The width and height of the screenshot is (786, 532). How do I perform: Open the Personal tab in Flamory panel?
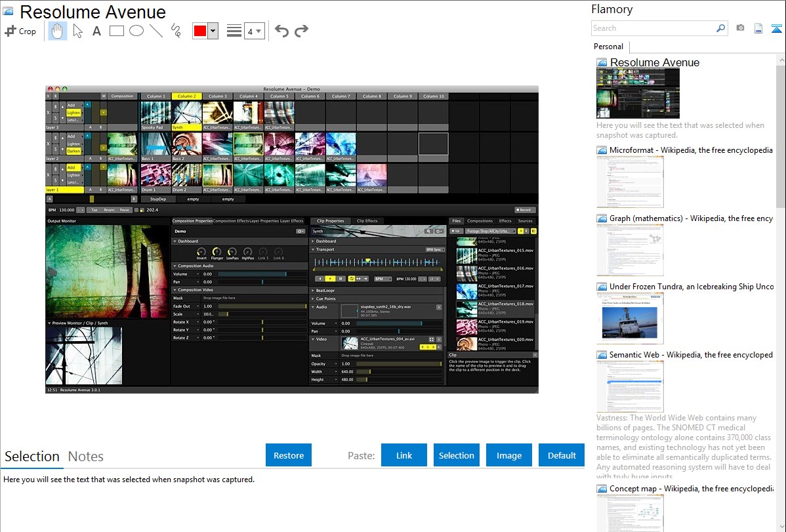[x=609, y=47]
